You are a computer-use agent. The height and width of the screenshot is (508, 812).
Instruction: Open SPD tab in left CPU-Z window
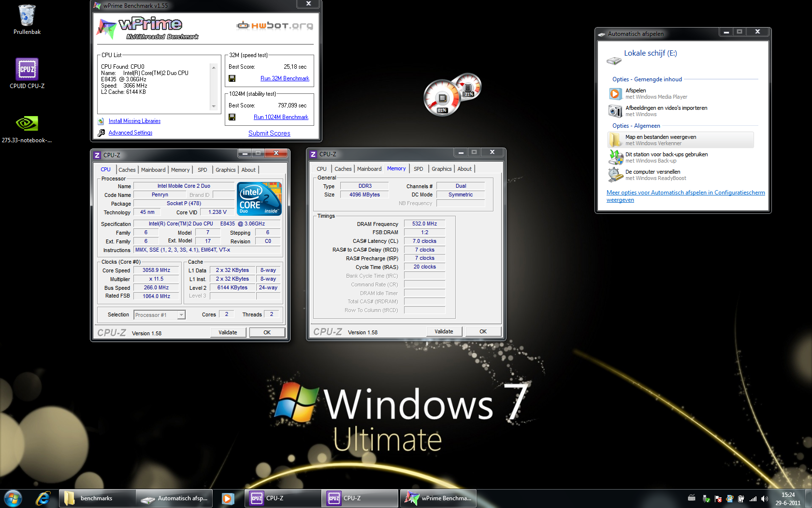point(203,170)
